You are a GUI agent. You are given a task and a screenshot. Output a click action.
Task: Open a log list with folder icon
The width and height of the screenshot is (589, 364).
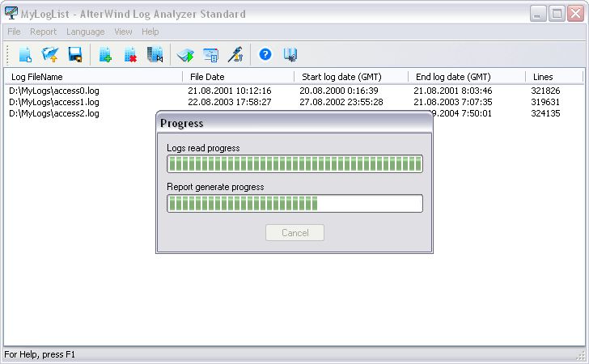(50, 55)
